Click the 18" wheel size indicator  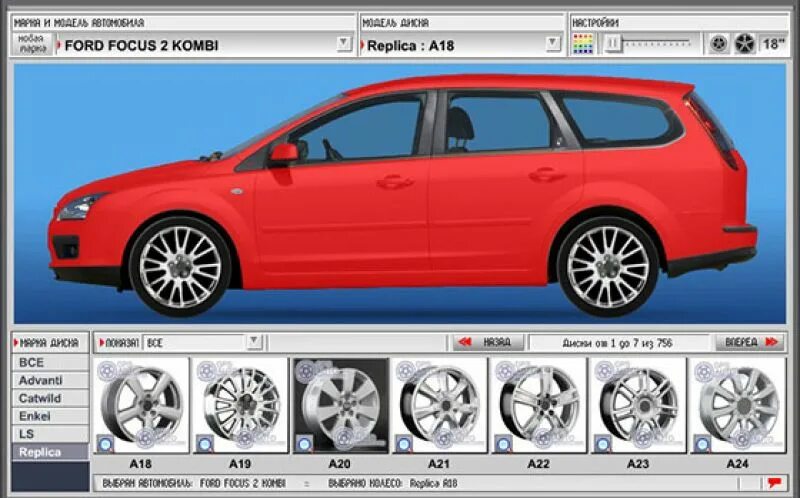pyautogui.click(x=773, y=44)
